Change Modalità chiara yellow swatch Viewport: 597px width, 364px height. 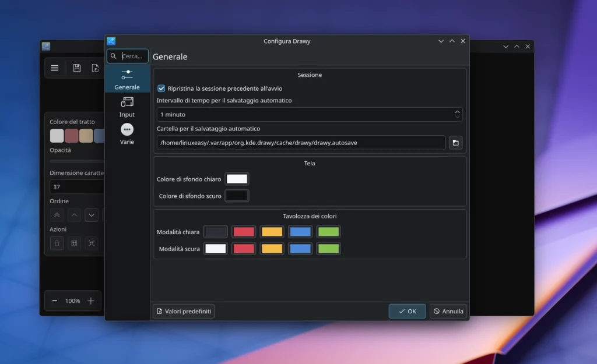coord(272,232)
